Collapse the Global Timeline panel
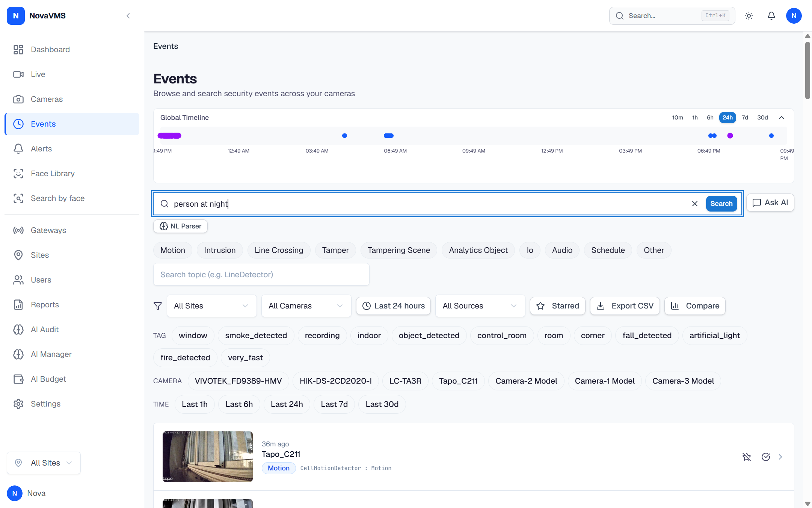Screen dimensions: 812x508 tap(782, 118)
